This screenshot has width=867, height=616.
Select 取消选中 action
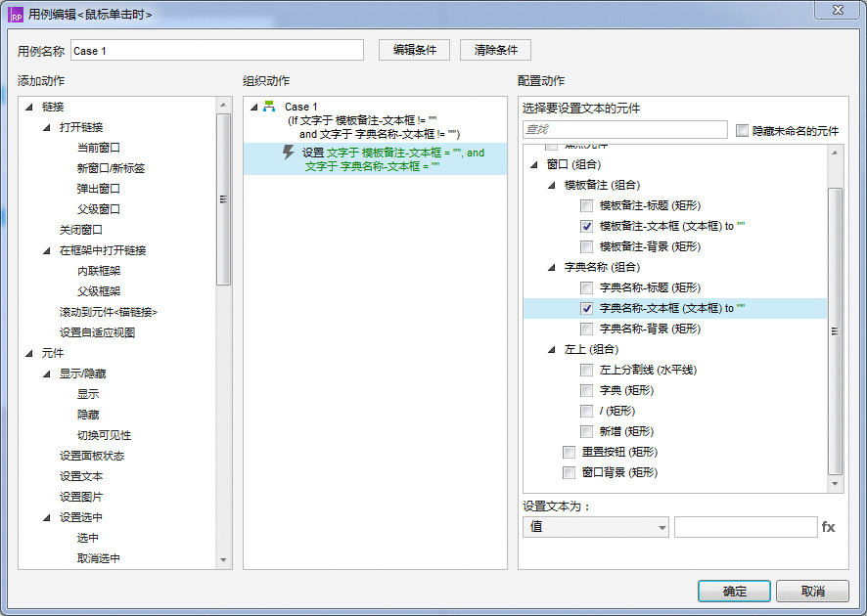click(99, 558)
